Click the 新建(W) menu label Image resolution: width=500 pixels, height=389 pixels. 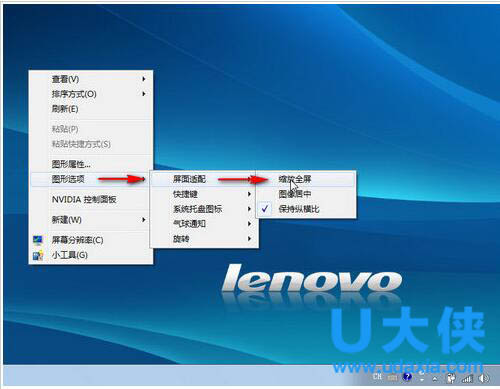point(67,220)
